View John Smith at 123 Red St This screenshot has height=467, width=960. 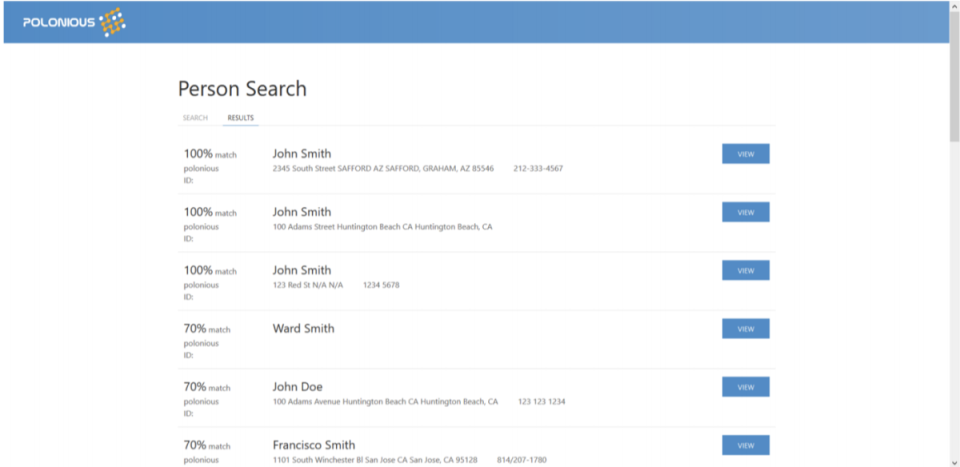pyautogui.click(x=745, y=270)
